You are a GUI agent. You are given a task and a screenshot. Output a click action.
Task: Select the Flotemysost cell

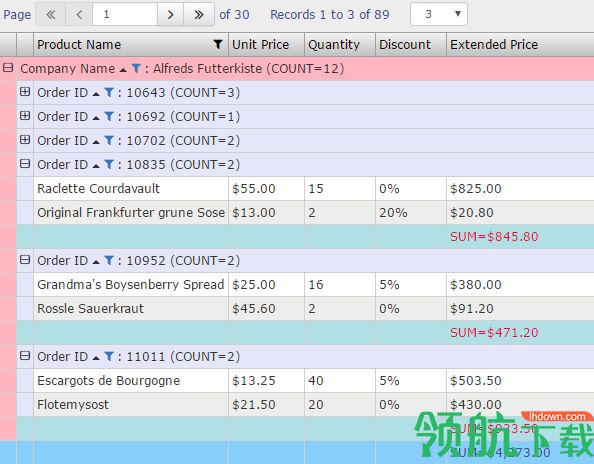tap(131, 405)
